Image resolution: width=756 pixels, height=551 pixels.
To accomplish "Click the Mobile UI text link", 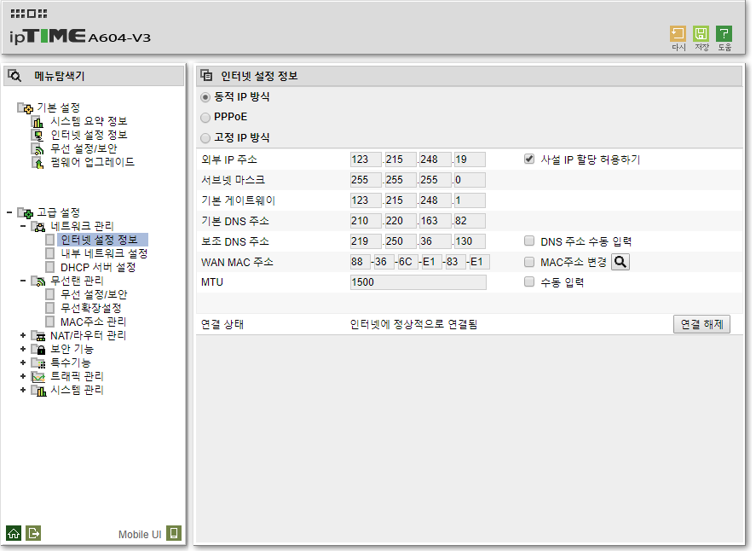I will tap(140, 535).
